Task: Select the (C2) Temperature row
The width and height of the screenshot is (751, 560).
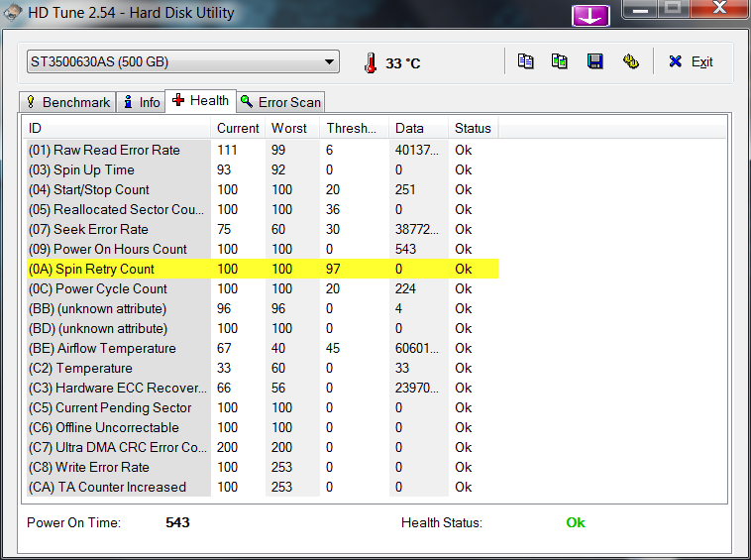Action: (x=263, y=368)
